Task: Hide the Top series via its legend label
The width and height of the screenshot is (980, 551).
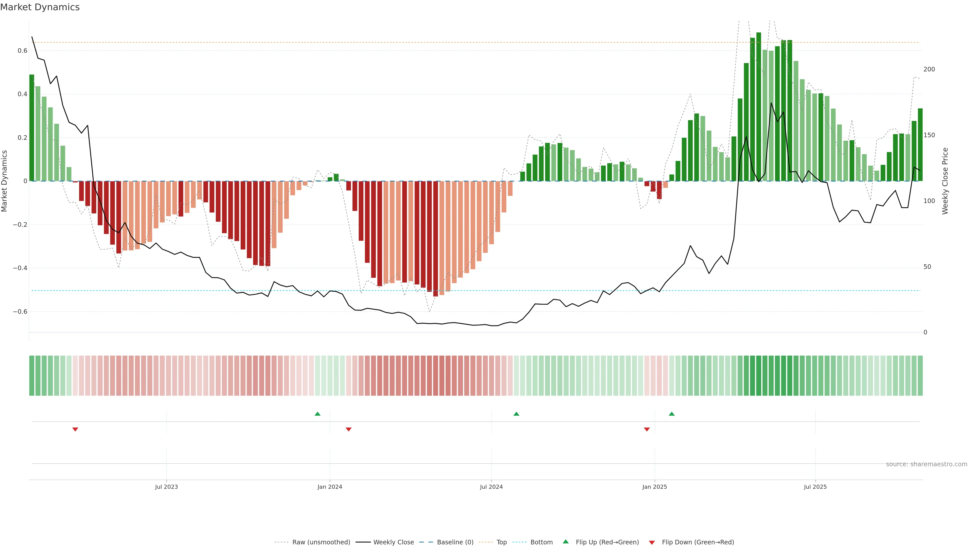Action: coord(501,542)
